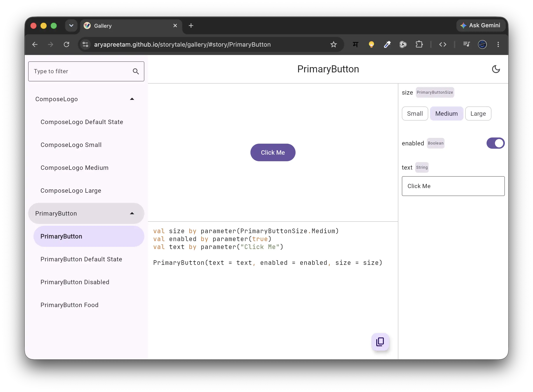Click the search magnifier in the filter box
Image resolution: width=533 pixels, height=392 pixels.
coord(136,71)
